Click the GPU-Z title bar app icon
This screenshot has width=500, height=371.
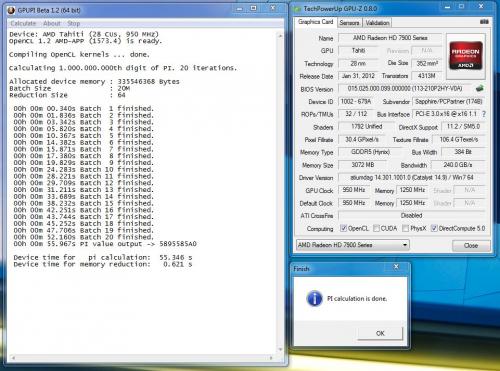[297, 9]
